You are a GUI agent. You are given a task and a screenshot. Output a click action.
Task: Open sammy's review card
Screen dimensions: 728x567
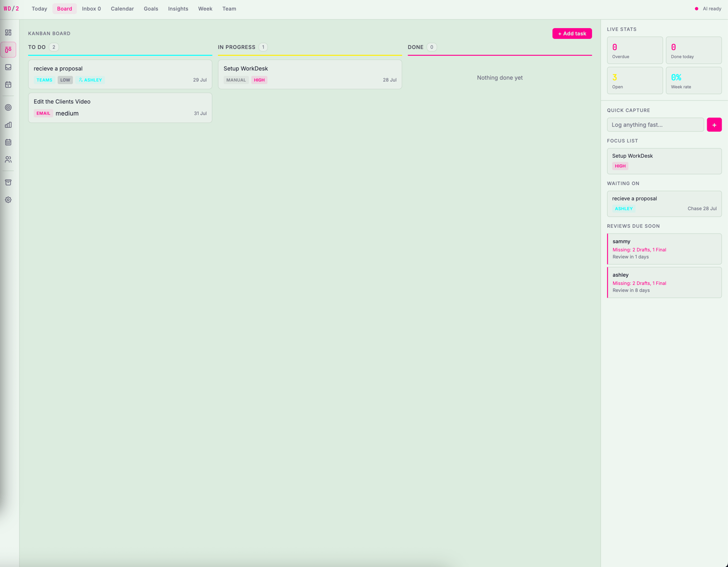click(664, 249)
